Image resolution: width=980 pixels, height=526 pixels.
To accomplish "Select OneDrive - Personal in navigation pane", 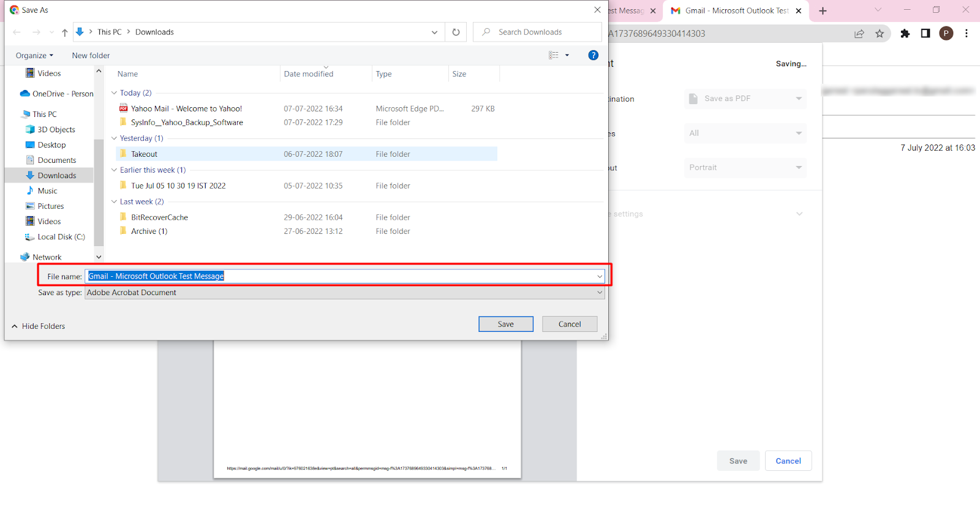I will tap(56, 94).
